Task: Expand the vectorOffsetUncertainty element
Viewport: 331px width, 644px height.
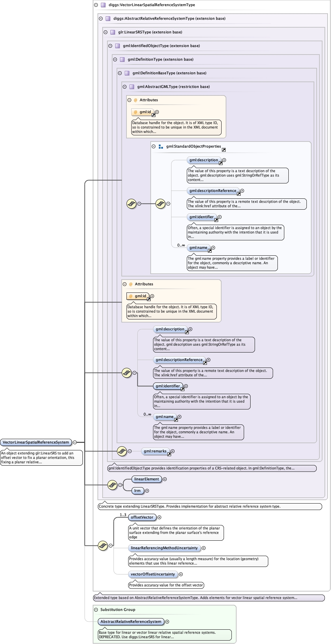Action: coord(181,574)
